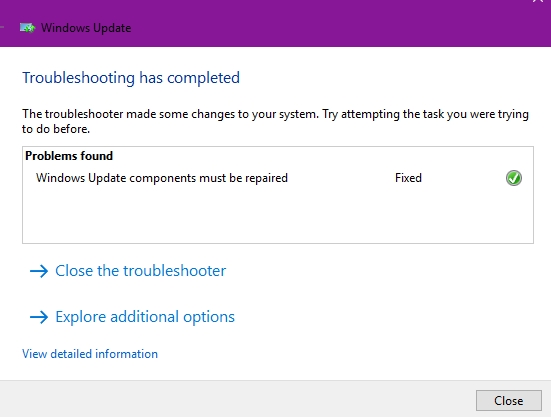Click the 'Windows Update' window title text
This screenshot has height=417, width=551.
pos(86,28)
